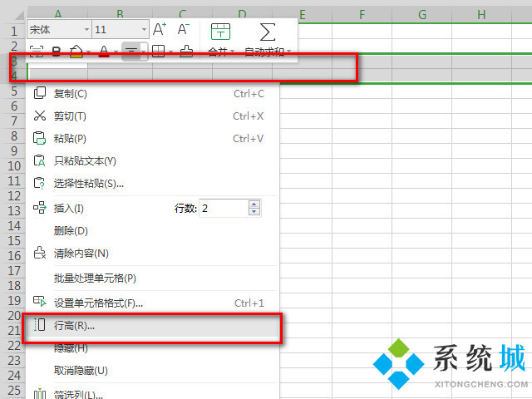Screen dimensions: 532x399
Task: Click the paste-special icon beside 选择性粘贴
Action: [40, 183]
